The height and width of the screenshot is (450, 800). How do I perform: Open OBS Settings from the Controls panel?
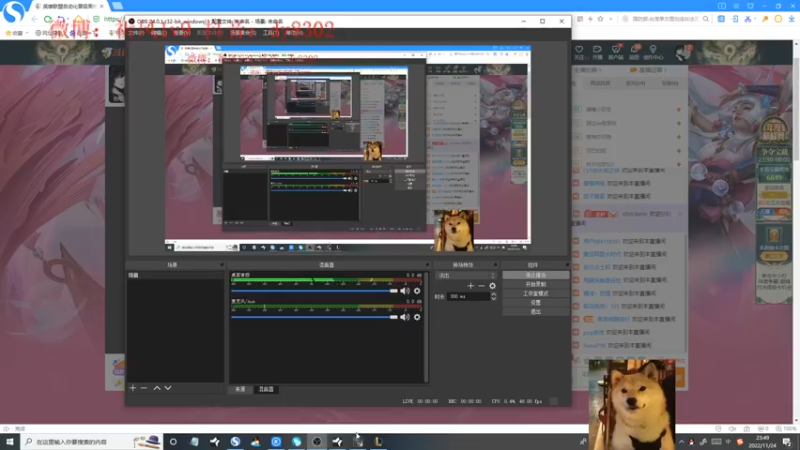(x=535, y=303)
